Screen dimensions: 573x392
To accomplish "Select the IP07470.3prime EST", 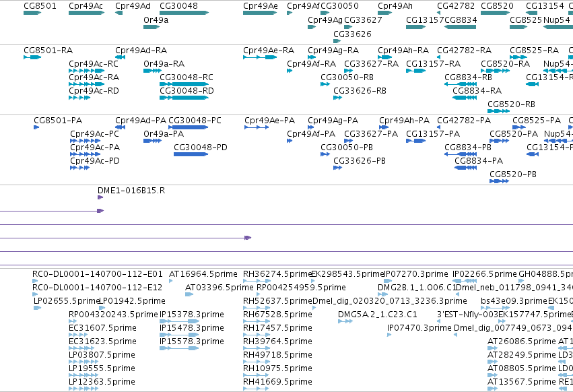I will 389,335.
